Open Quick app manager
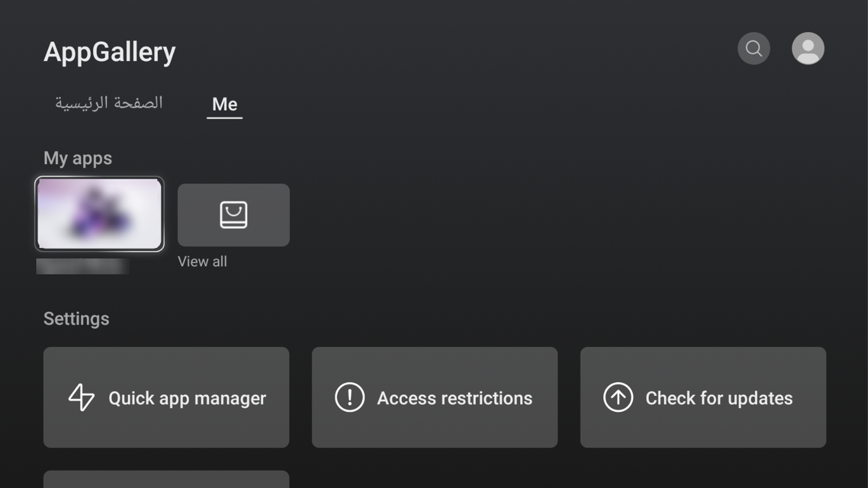The image size is (868, 488). pos(166,397)
